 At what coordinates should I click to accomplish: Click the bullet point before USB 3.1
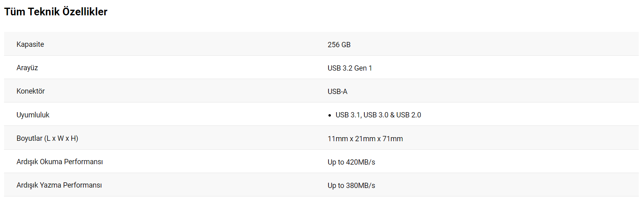(x=330, y=115)
